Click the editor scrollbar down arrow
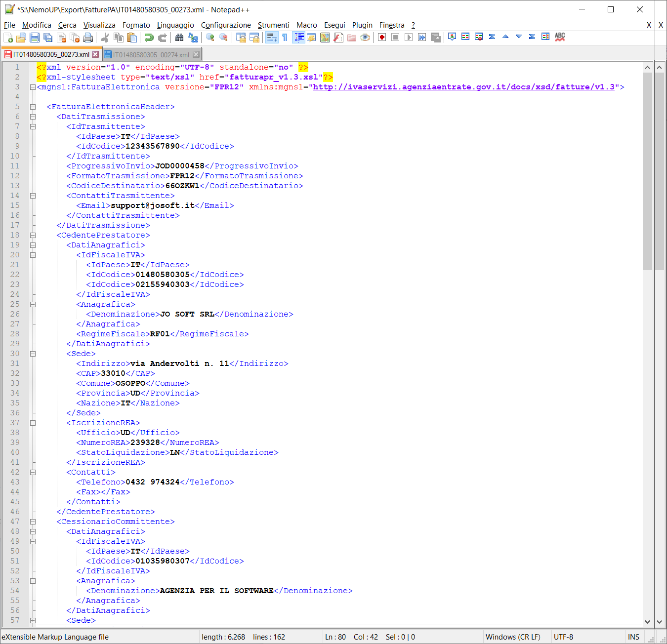 point(648,622)
